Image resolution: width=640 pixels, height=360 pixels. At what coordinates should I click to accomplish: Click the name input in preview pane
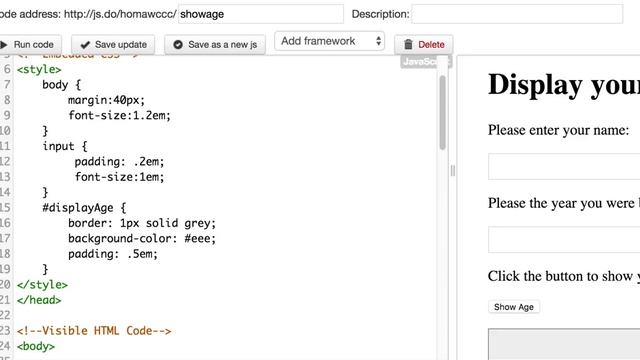click(x=564, y=167)
